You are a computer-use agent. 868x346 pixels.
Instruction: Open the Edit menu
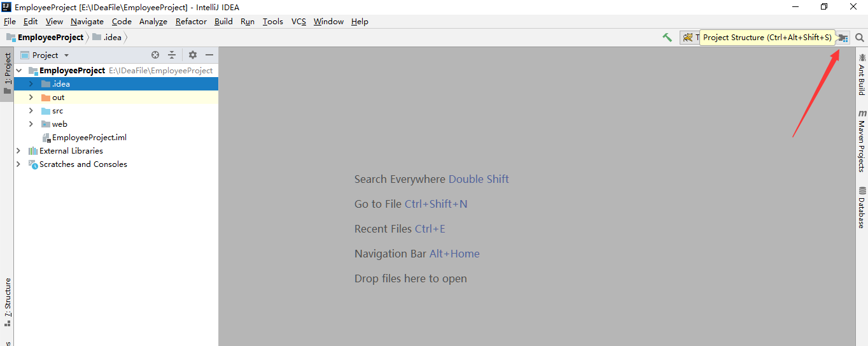(31, 22)
